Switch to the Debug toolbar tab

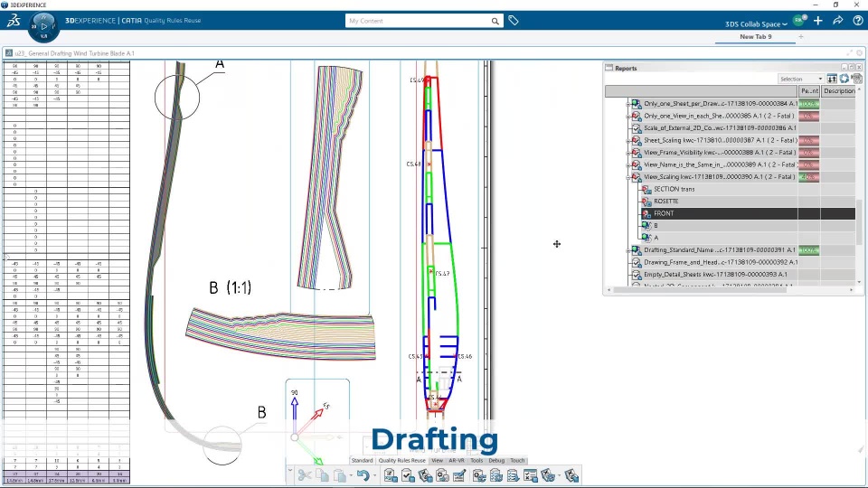pos(496,460)
